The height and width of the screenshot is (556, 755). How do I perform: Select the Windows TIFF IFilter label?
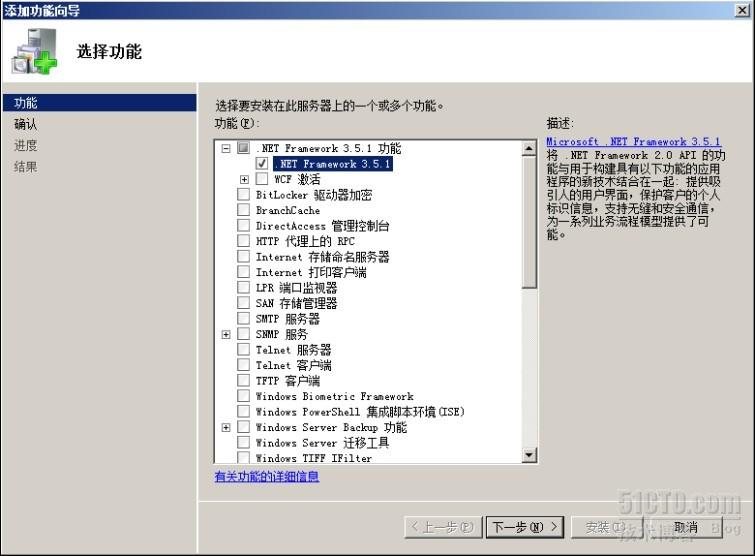[x=314, y=457]
